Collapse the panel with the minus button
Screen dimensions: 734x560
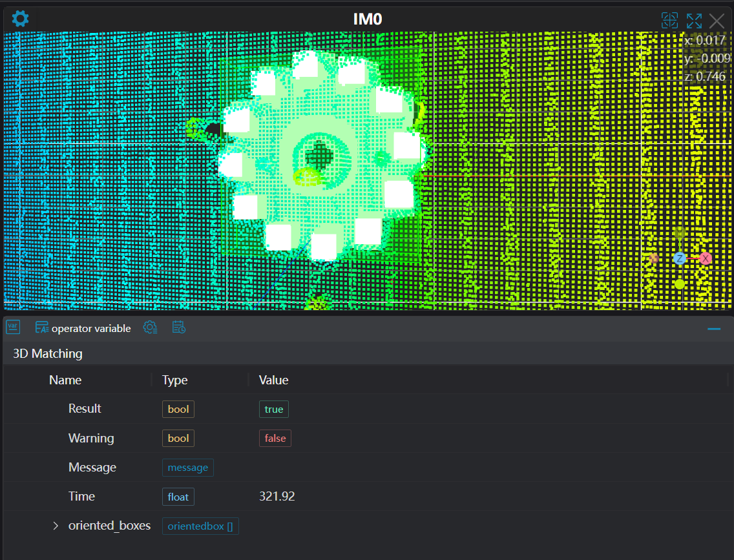714,329
